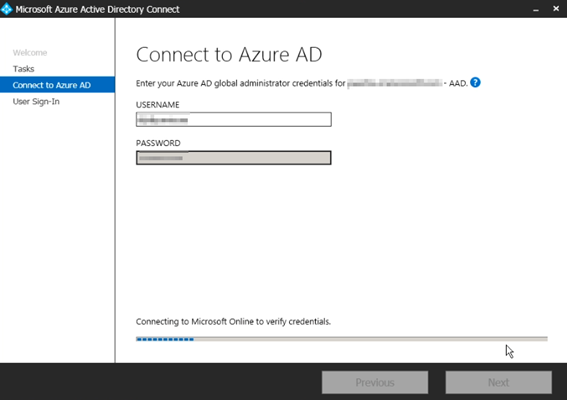Click the 'Connect to Azure AD' page heading
This screenshot has height=400, width=567.
coord(229,55)
